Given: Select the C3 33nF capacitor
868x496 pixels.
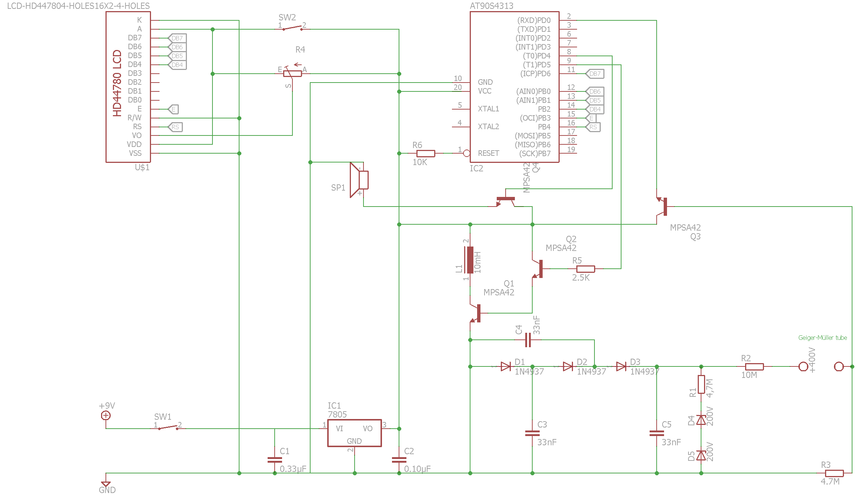Looking at the screenshot, I should click(x=532, y=433).
